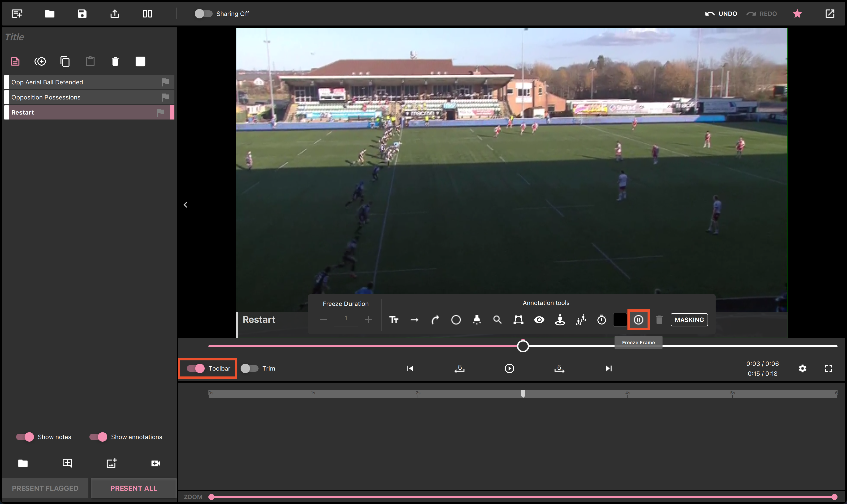Click REDO button

[x=761, y=14]
